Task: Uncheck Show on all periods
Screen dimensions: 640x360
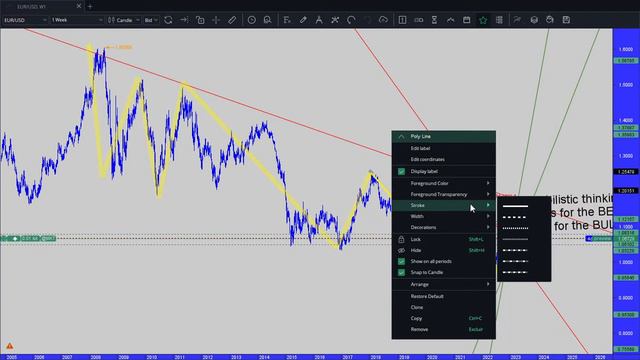Action: (x=401, y=261)
